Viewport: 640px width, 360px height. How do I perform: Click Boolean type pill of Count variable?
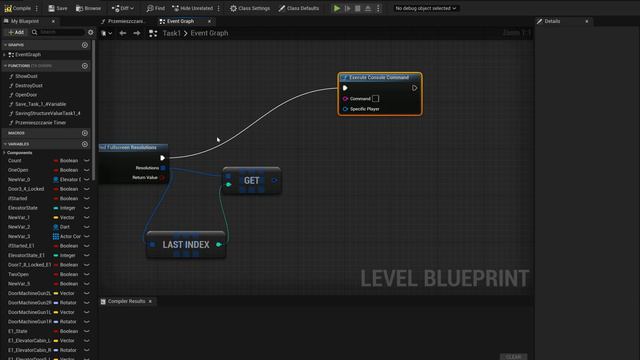pos(66,161)
